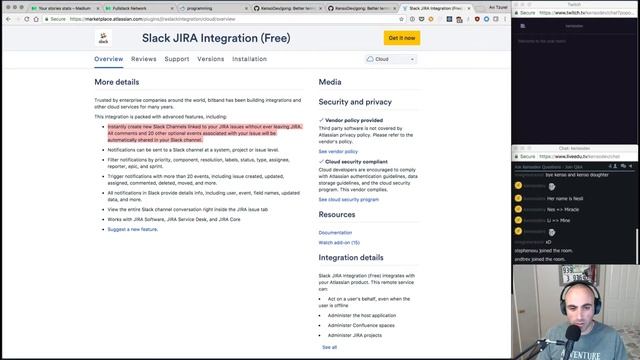Viewport: 640px width, 360px height.
Task: Click the Watch add-on link
Action: (339, 242)
